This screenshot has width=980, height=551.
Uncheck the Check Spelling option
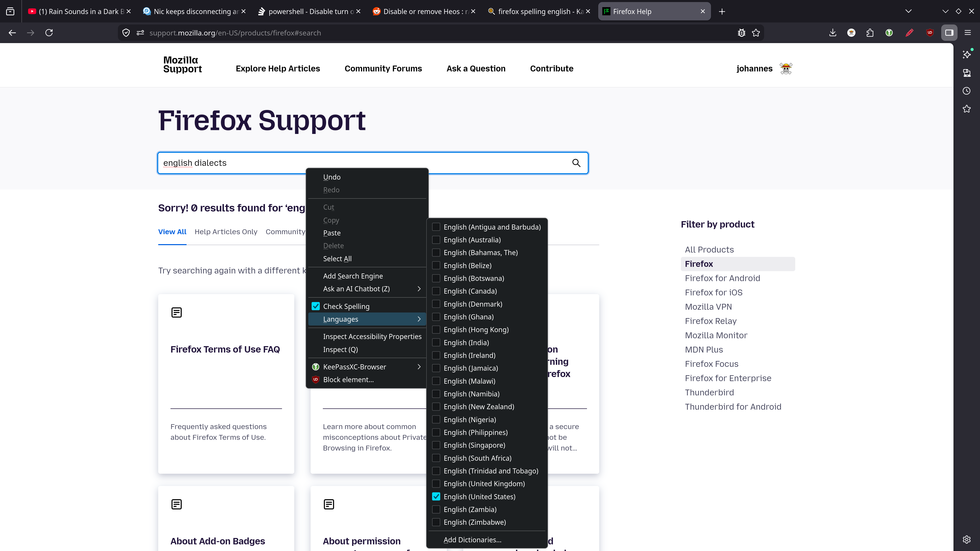[346, 306]
